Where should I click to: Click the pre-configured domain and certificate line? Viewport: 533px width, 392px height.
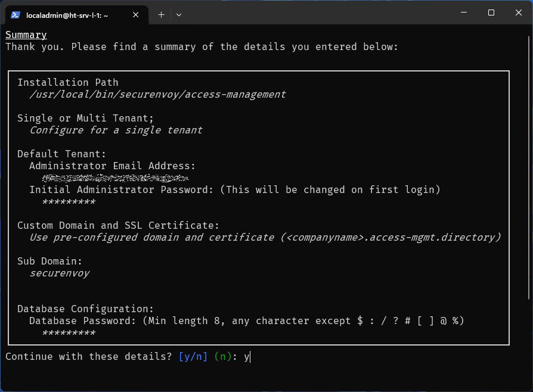pyautogui.click(x=265, y=237)
